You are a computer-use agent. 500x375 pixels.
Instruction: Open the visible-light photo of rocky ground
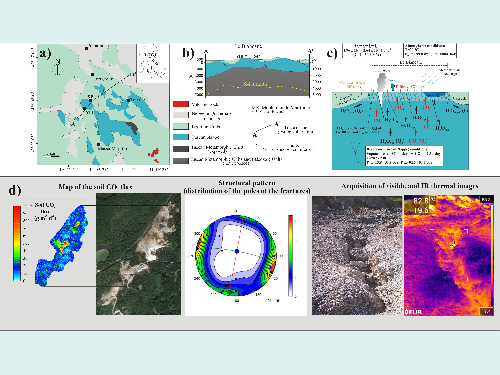357,255
